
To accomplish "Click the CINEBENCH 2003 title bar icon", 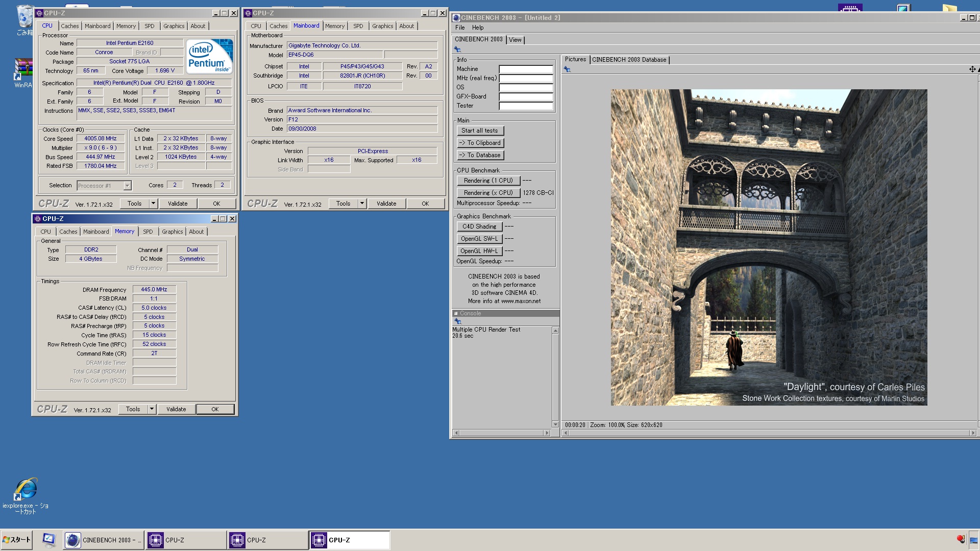I will tap(456, 18).
